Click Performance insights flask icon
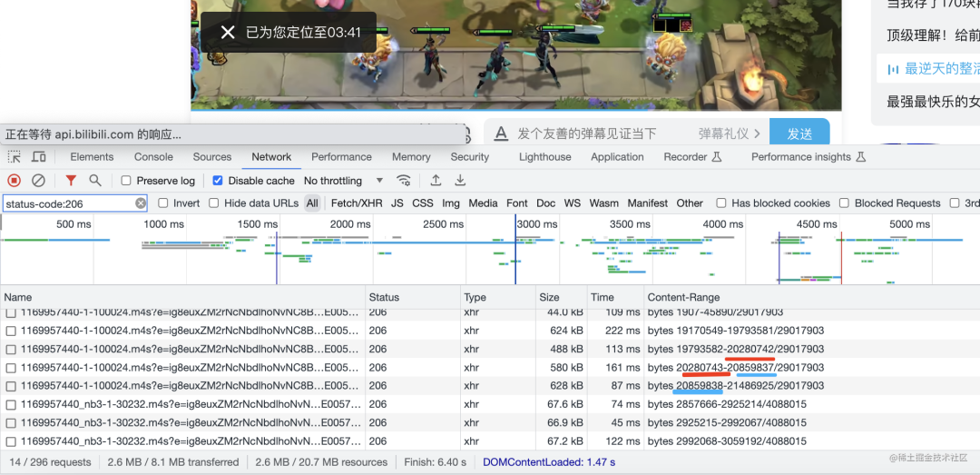980x475 pixels. click(860, 156)
